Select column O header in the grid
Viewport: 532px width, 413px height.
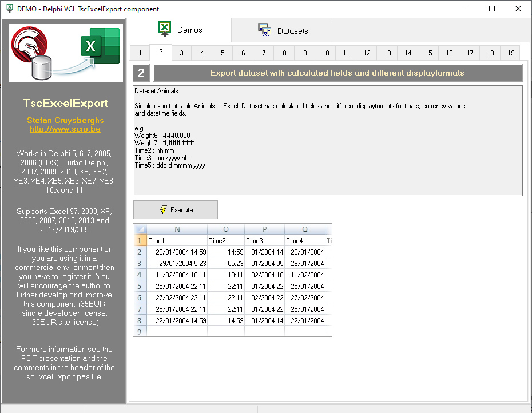[226, 229]
